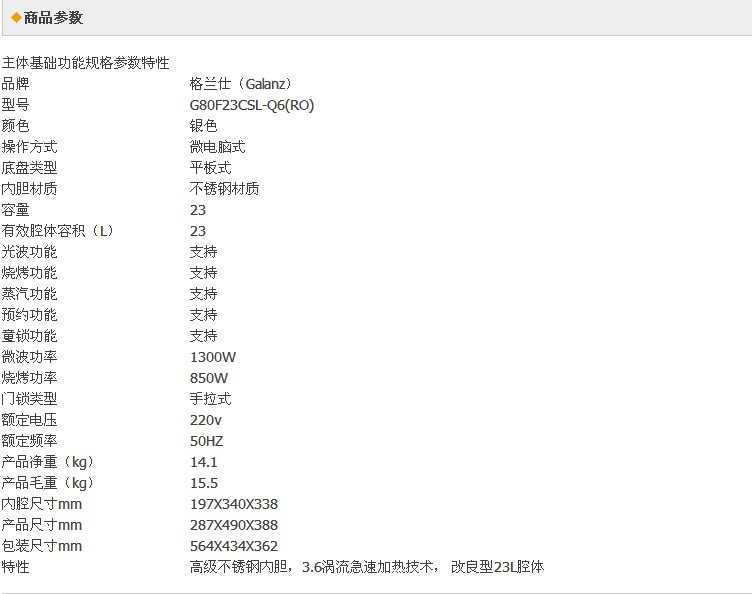Viewport: 754px width, 594px height.
Task: Click the value 197X340X338
Action: 234,505
